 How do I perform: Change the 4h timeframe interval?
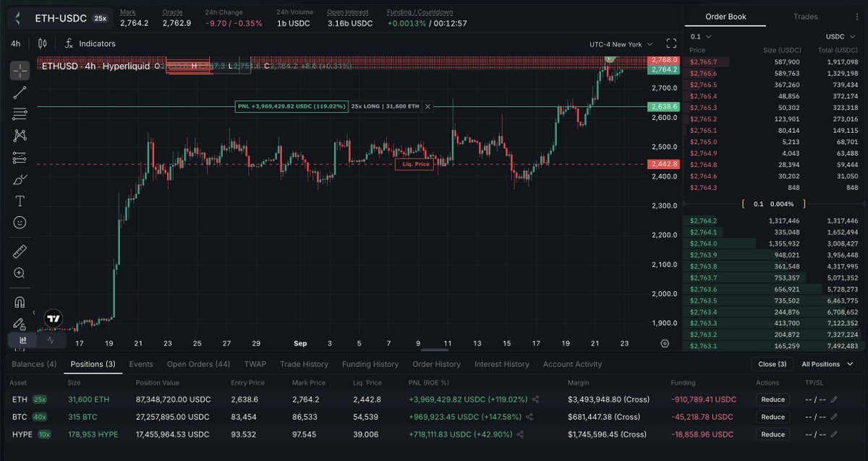point(16,43)
